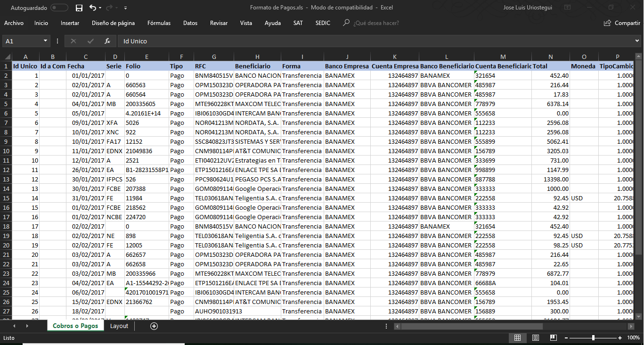Expand the Undo history dropdown arrow
Screen dimensions: 644x345
[x=101, y=8]
